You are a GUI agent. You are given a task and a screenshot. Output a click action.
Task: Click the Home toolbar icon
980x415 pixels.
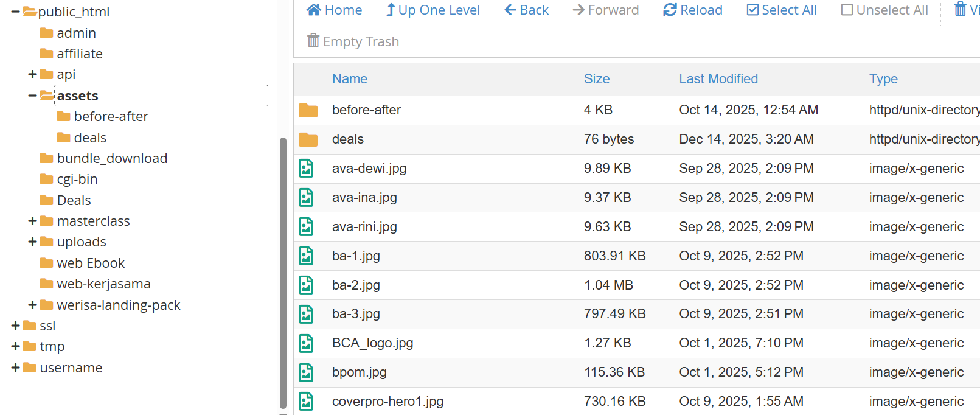point(314,10)
